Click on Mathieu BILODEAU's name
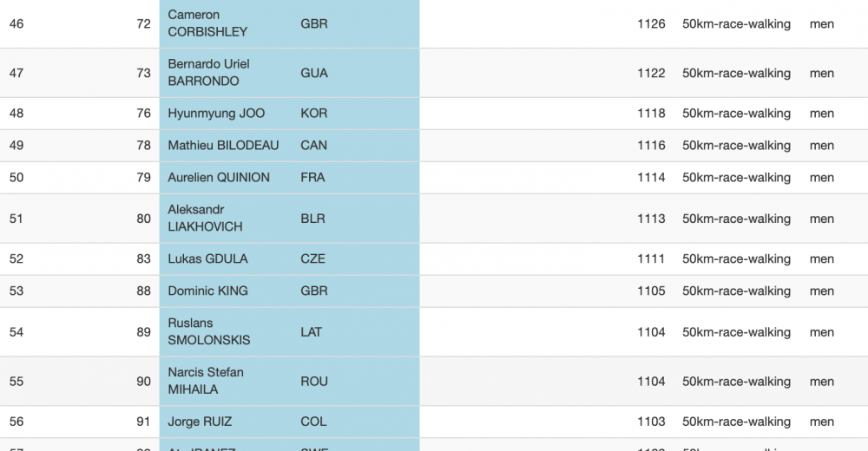 pyautogui.click(x=223, y=146)
